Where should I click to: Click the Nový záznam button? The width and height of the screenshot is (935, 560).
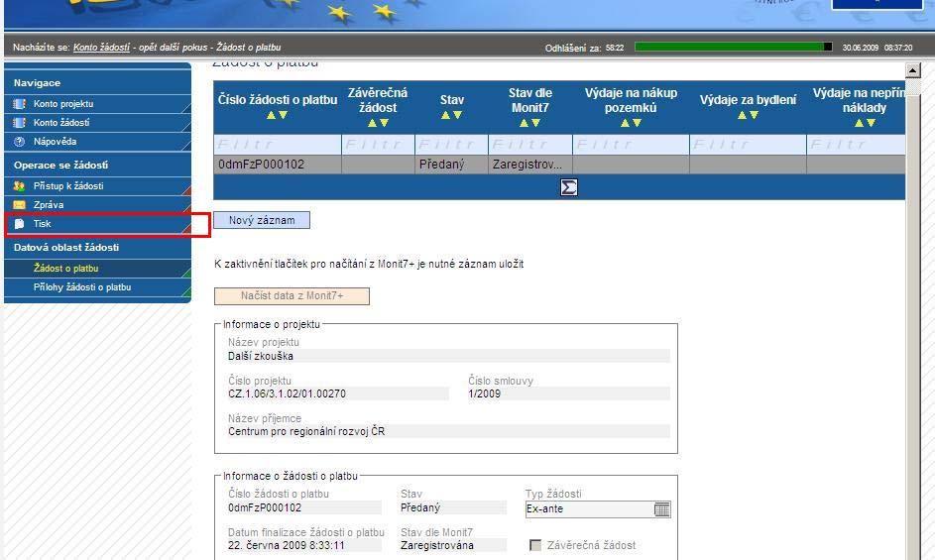coord(262,220)
